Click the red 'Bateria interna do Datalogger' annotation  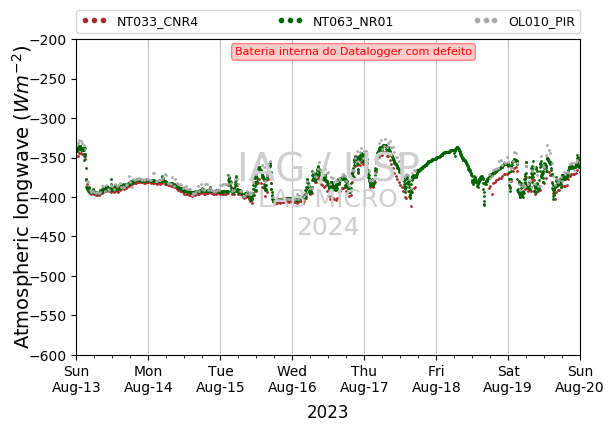tap(353, 52)
